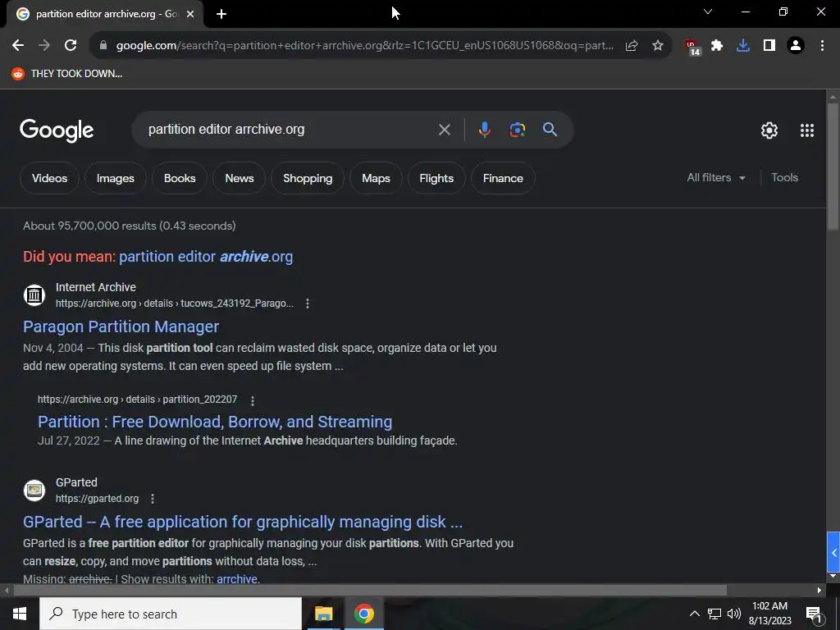The width and height of the screenshot is (840, 630).
Task: Show Chrome downloads
Action: pos(743,46)
